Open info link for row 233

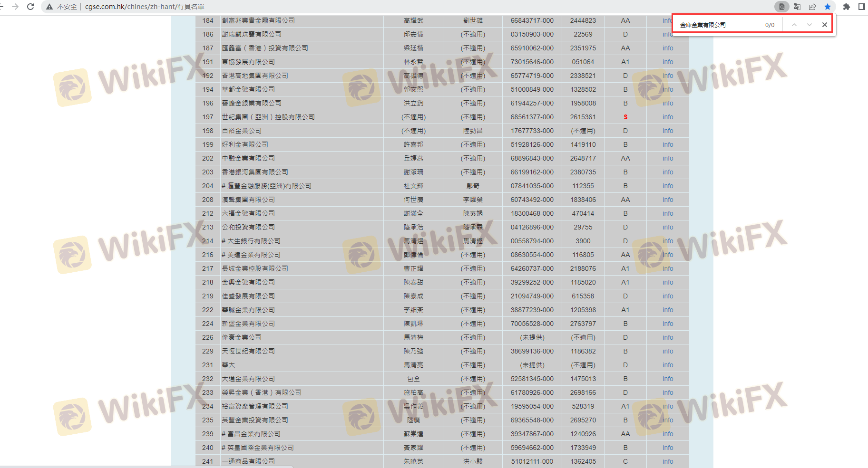tap(668, 392)
